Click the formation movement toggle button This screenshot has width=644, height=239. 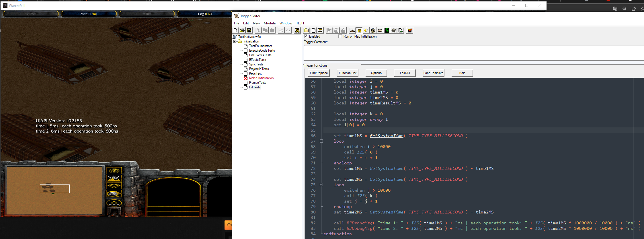tap(114, 203)
